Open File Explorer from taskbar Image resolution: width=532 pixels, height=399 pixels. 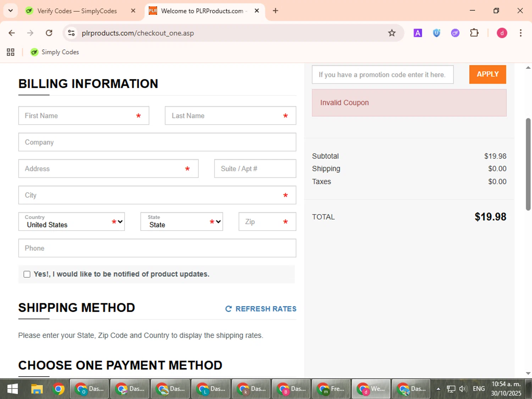click(37, 389)
